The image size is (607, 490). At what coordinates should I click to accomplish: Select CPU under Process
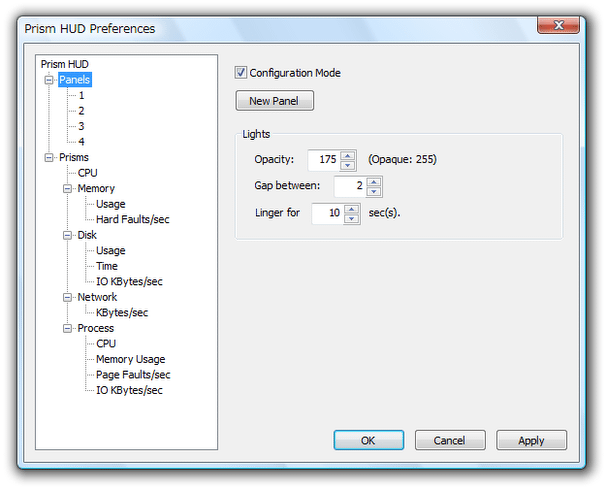click(106, 344)
